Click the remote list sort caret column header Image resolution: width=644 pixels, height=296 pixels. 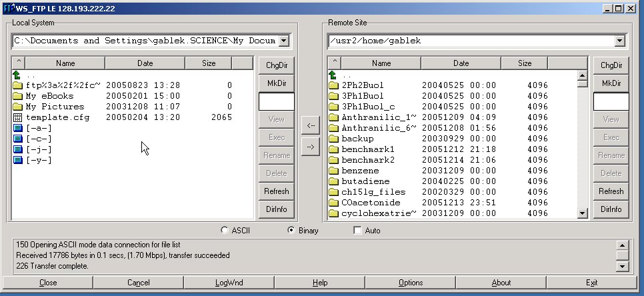[335, 63]
